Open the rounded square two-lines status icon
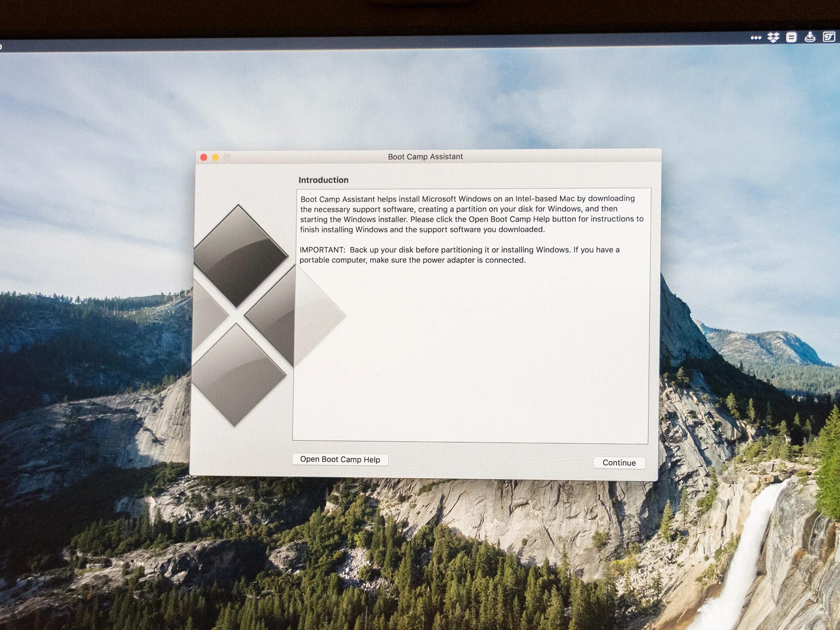840x630 pixels. tap(791, 38)
